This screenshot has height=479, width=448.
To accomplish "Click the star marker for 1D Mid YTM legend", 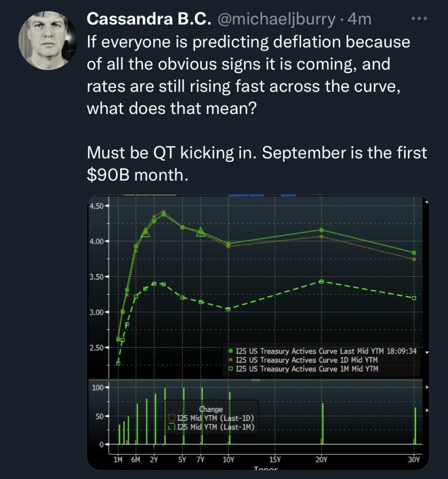I will point(230,360).
